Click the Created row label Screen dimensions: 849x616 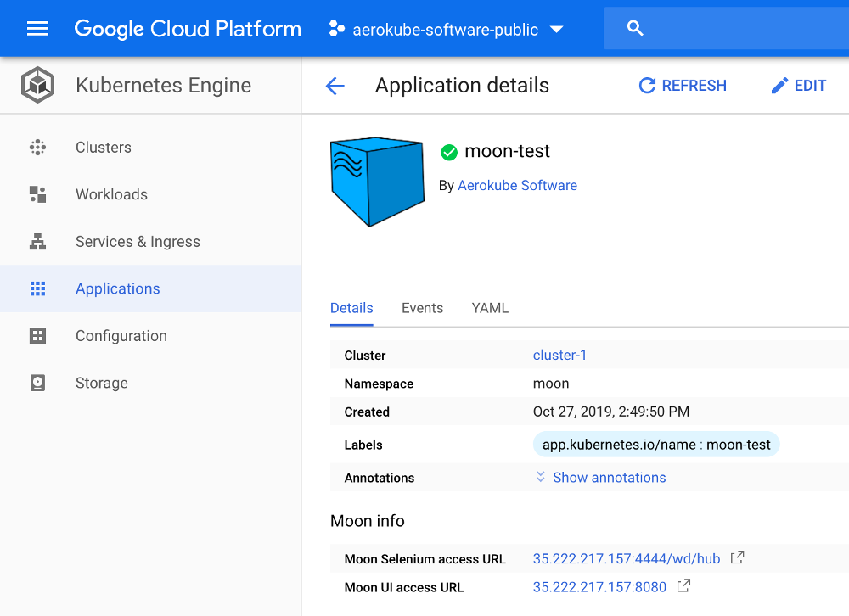[x=367, y=412]
